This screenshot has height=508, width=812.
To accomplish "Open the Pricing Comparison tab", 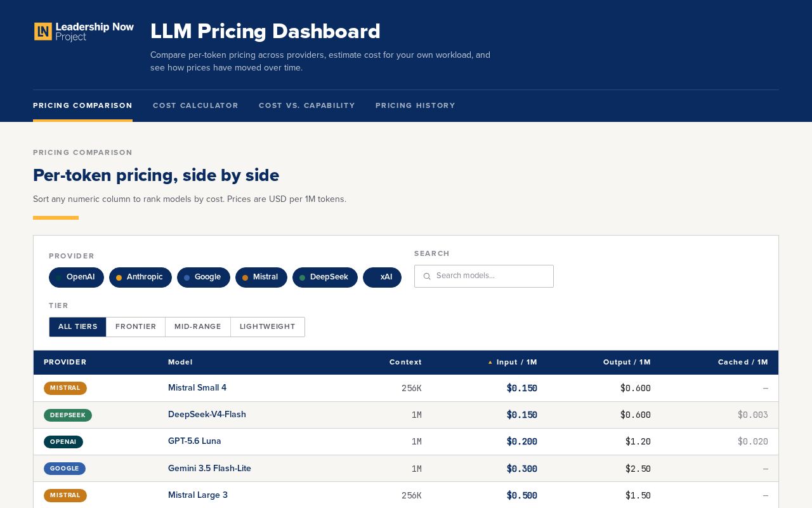I will point(82,106).
